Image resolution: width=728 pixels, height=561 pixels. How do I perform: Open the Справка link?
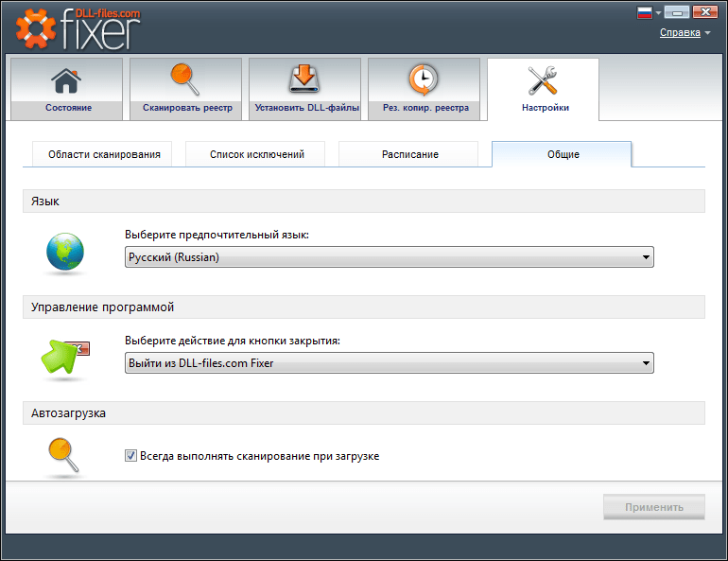[x=680, y=32]
